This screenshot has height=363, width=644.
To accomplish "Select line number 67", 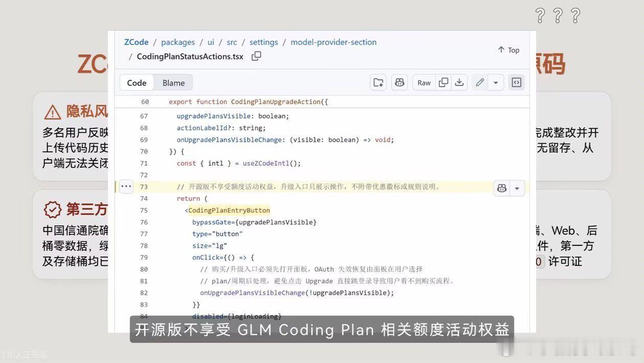I will tap(144, 116).
